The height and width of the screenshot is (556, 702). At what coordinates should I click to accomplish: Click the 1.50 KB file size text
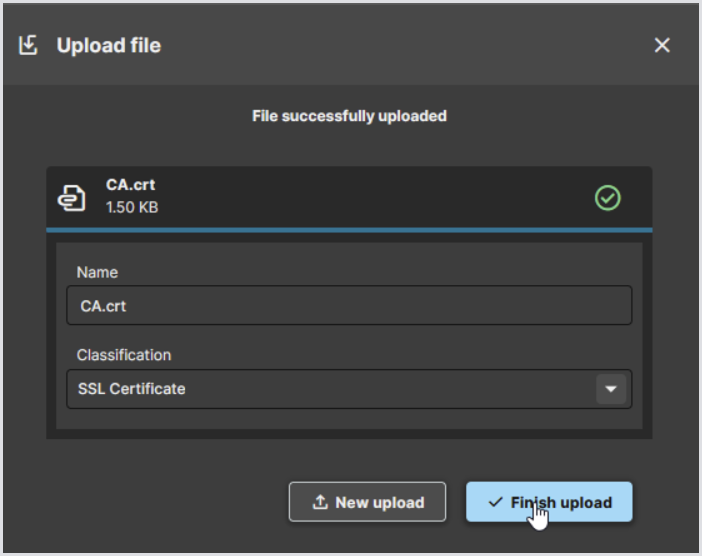[132, 208]
